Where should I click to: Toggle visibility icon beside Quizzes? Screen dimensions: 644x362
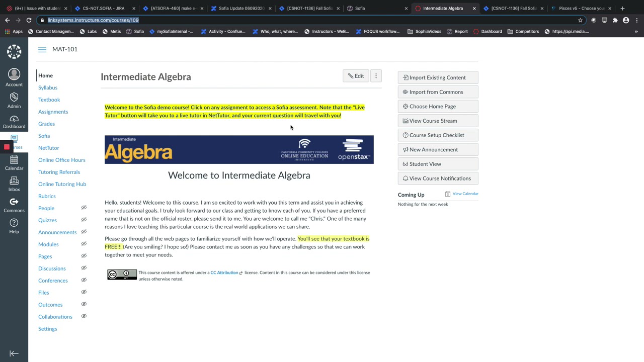tap(84, 220)
